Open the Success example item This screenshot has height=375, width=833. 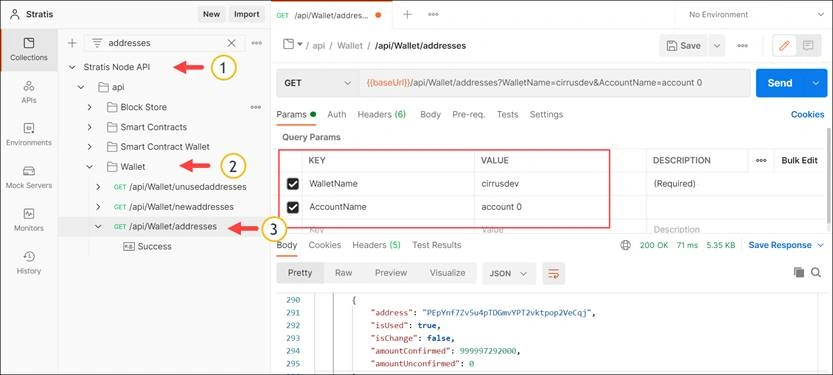pyautogui.click(x=147, y=246)
